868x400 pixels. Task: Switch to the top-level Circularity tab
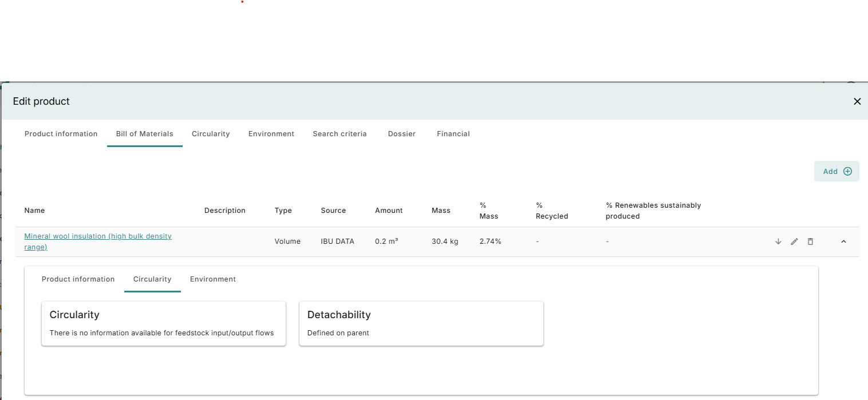pos(211,134)
